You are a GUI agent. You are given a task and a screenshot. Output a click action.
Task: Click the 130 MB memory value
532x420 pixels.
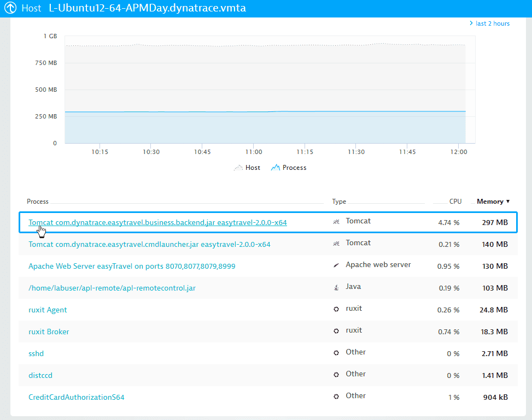[495, 266]
